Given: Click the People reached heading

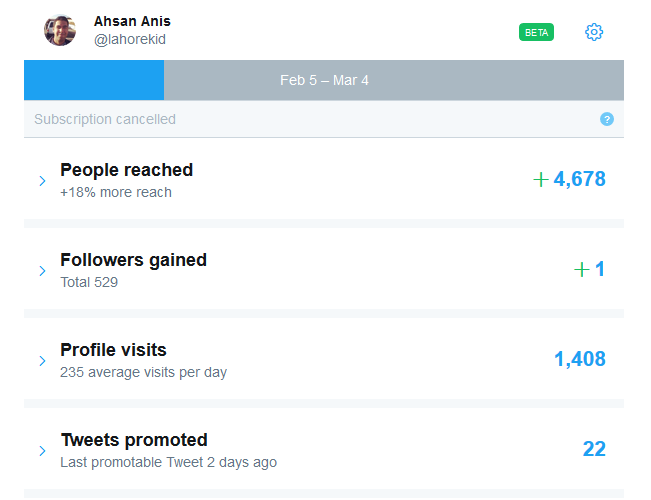Looking at the screenshot, I should [126, 170].
